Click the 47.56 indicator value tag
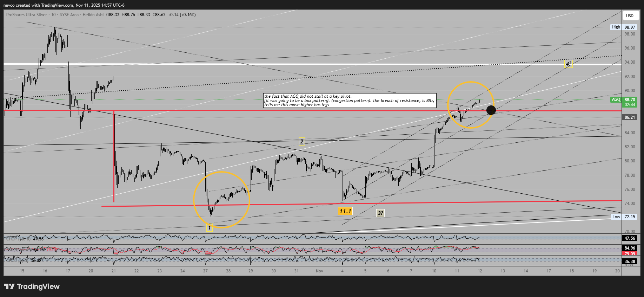This screenshot has height=297, width=644. tap(630, 238)
